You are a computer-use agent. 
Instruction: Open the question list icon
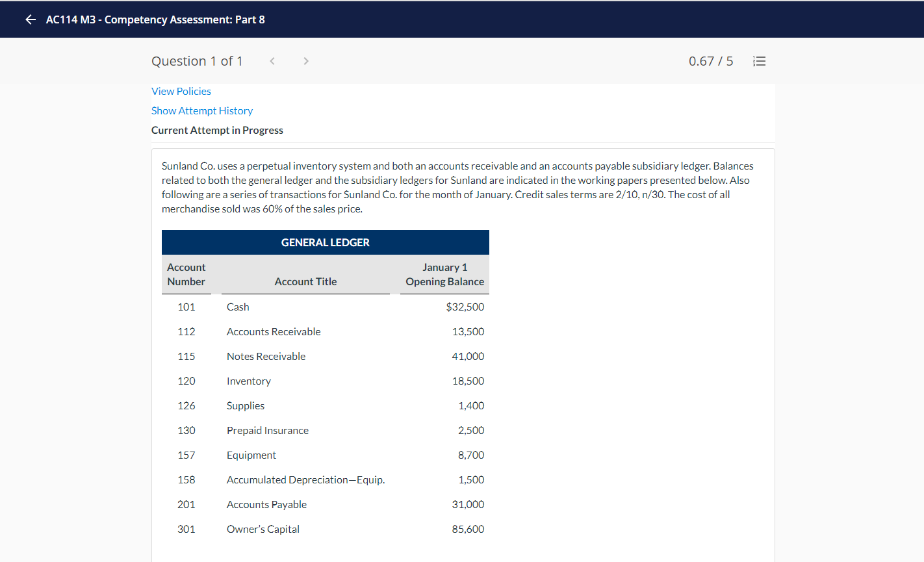tap(759, 61)
